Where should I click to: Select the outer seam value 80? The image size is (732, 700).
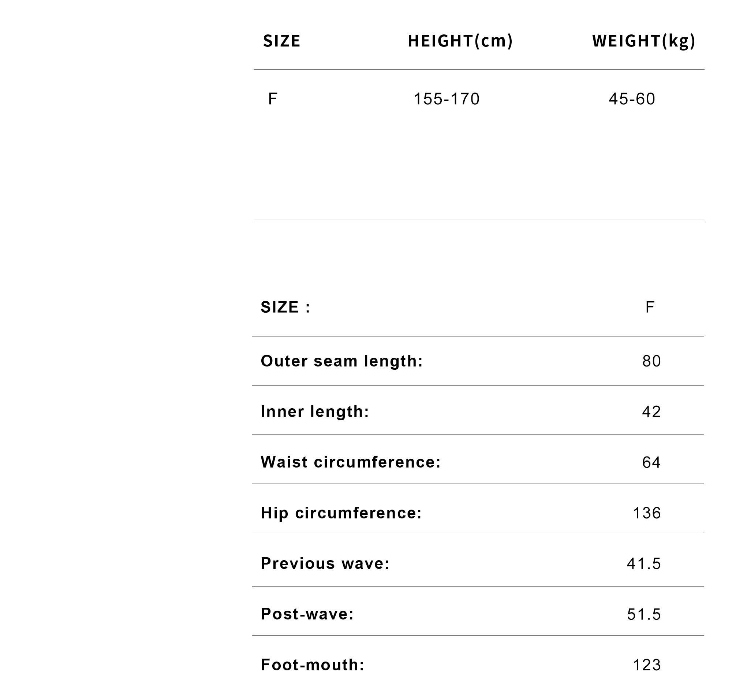click(x=651, y=361)
